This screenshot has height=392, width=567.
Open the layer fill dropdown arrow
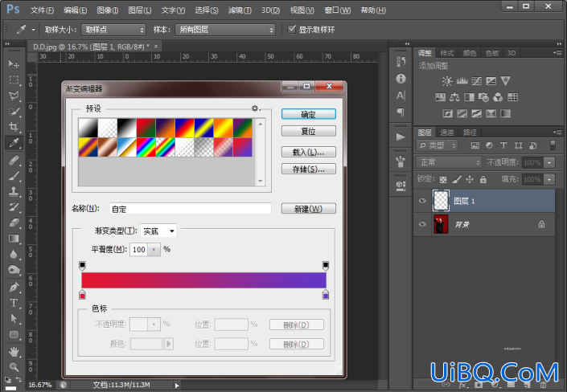click(549, 179)
